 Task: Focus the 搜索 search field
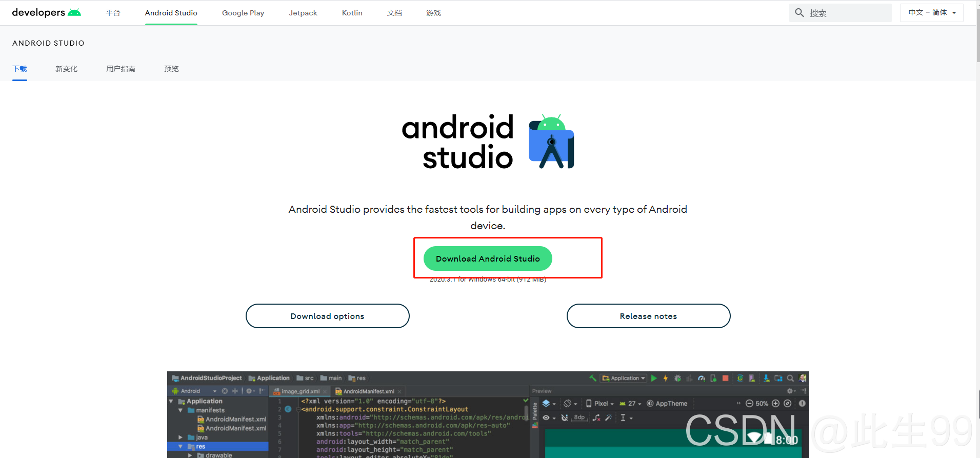tap(841, 13)
